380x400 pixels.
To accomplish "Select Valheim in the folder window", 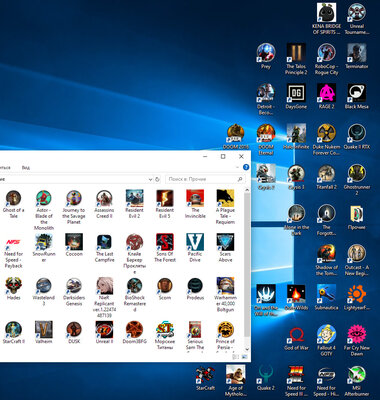I will click(44, 332).
